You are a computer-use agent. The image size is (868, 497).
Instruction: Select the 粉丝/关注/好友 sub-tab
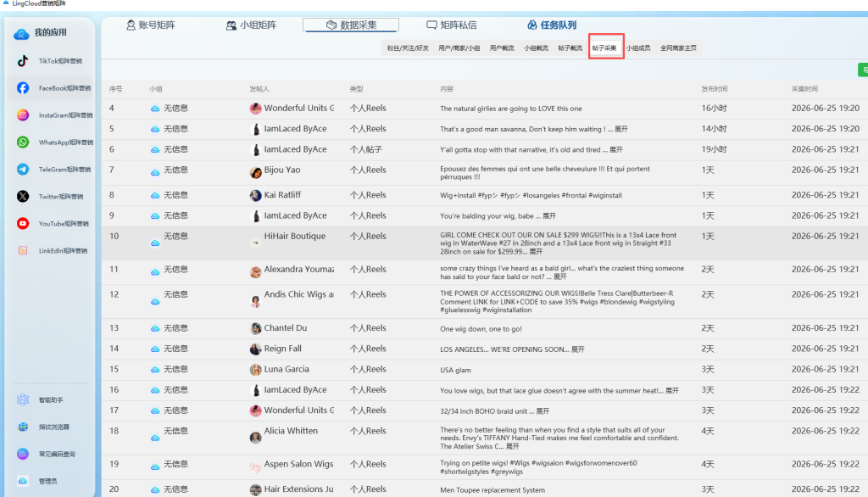408,47
